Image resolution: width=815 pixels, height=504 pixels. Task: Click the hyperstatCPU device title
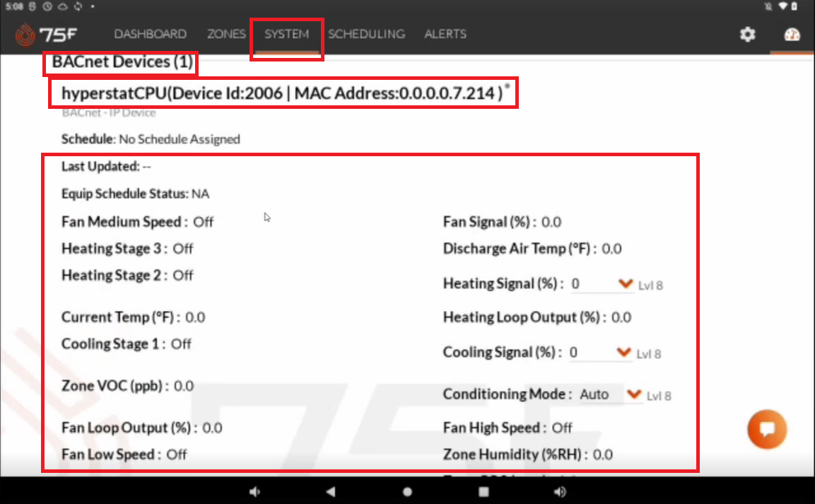(282, 93)
